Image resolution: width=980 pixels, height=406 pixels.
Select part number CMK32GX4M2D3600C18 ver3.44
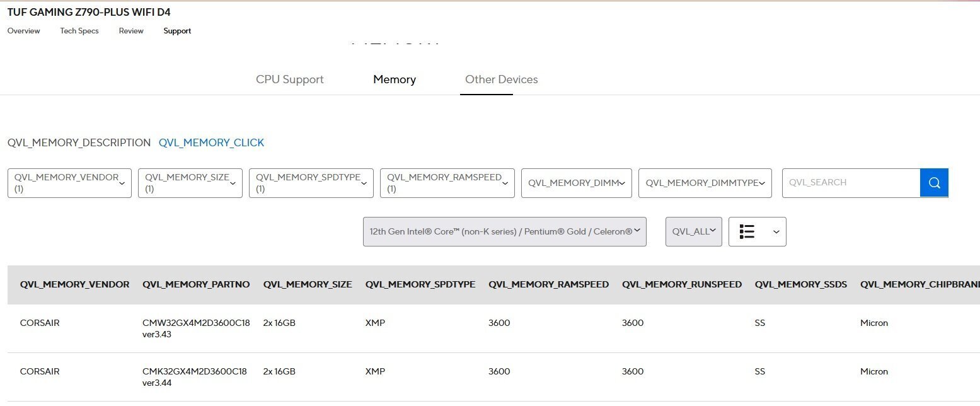[195, 377]
